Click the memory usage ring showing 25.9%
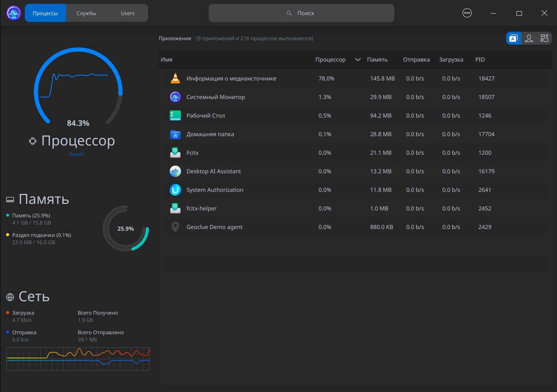This screenshot has width=557, height=392. coord(125,228)
